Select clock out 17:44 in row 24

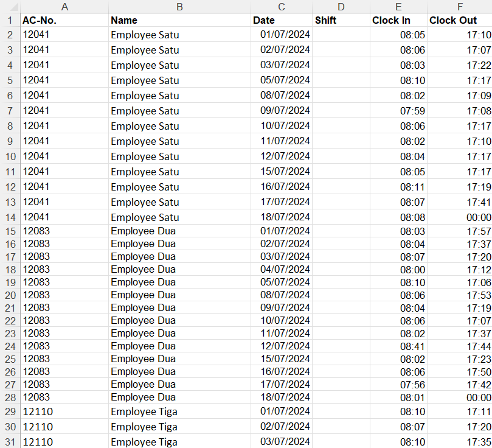[460, 346]
